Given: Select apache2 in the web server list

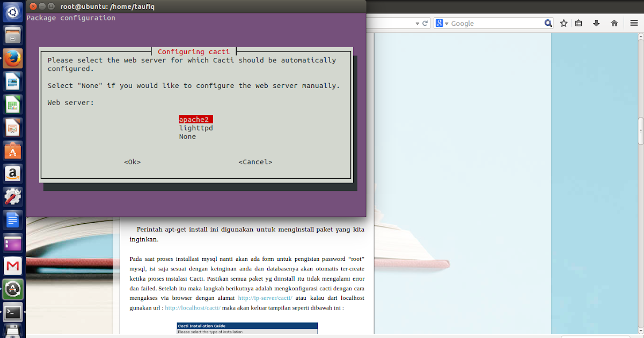Looking at the screenshot, I should (196, 119).
